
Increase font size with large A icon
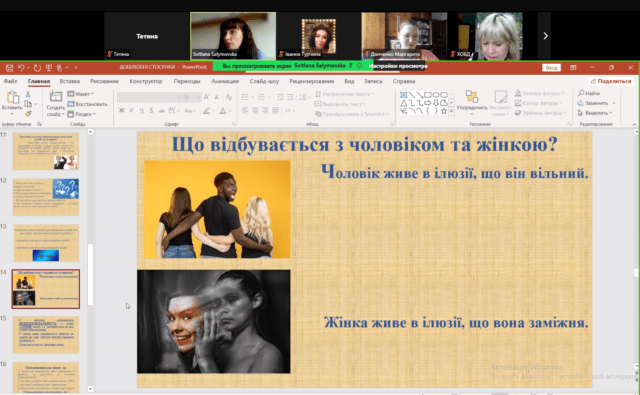[207, 97]
